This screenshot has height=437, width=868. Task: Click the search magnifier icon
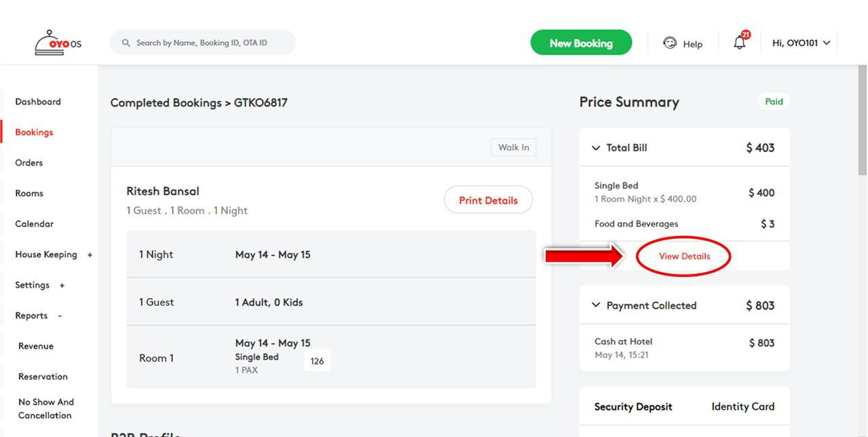coord(126,43)
